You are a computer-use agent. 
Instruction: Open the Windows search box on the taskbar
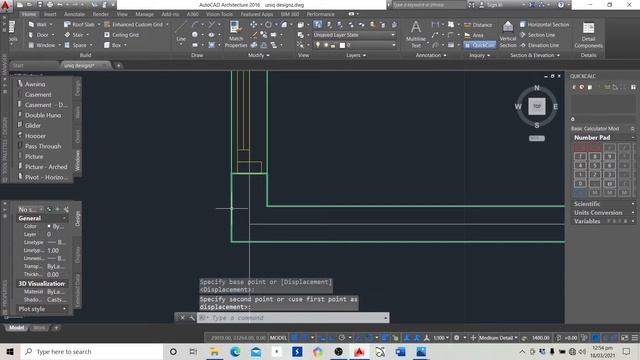[x=91, y=351]
